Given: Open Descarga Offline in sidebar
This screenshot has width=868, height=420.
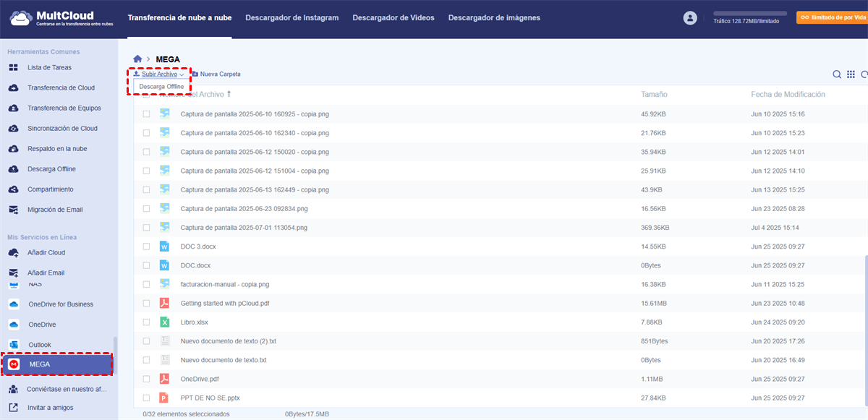Looking at the screenshot, I should (x=51, y=169).
